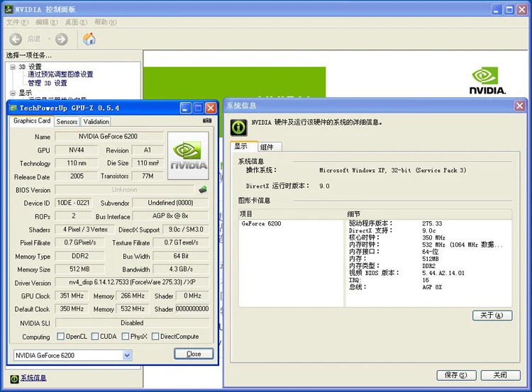This screenshot has height=392, width=532.
Task: Minimize the GPU-Z window
Action: tap(185, 108)
